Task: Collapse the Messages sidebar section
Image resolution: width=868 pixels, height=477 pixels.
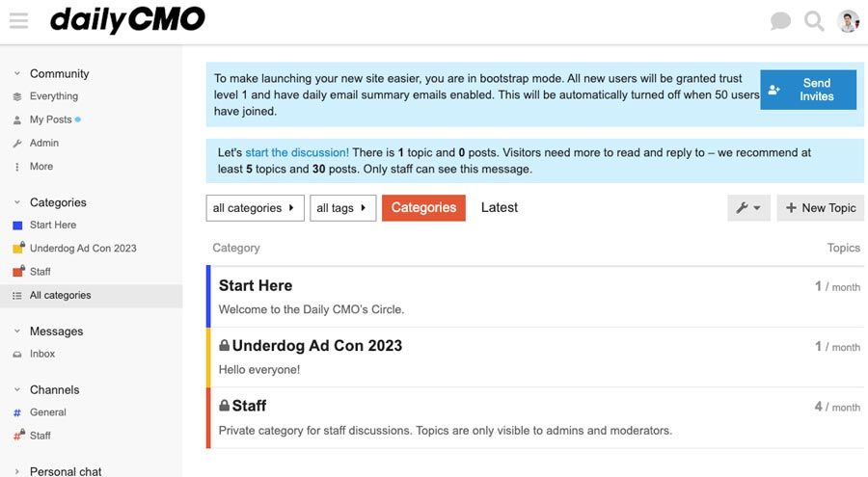Action: pyautogui.click(x=17, y=331)
